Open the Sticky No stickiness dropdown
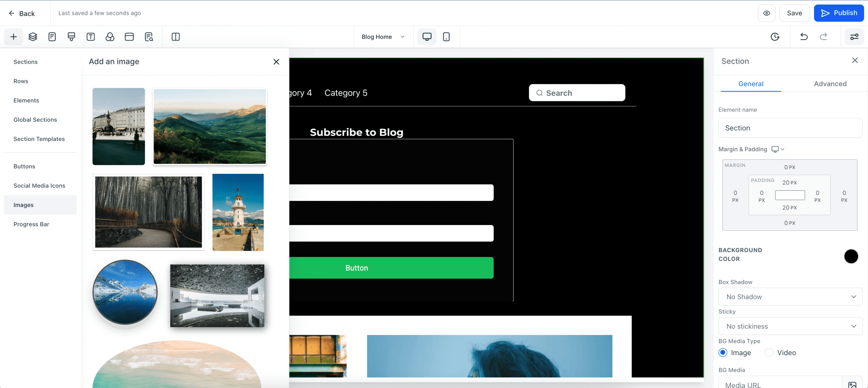 790,326
